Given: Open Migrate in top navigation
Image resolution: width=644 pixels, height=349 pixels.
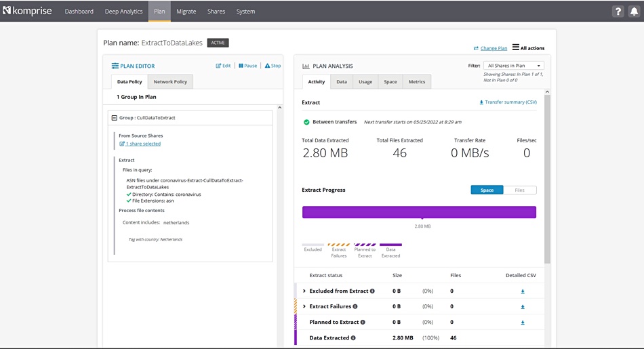Looking at the screenshot, I should (x=186, y=12).
